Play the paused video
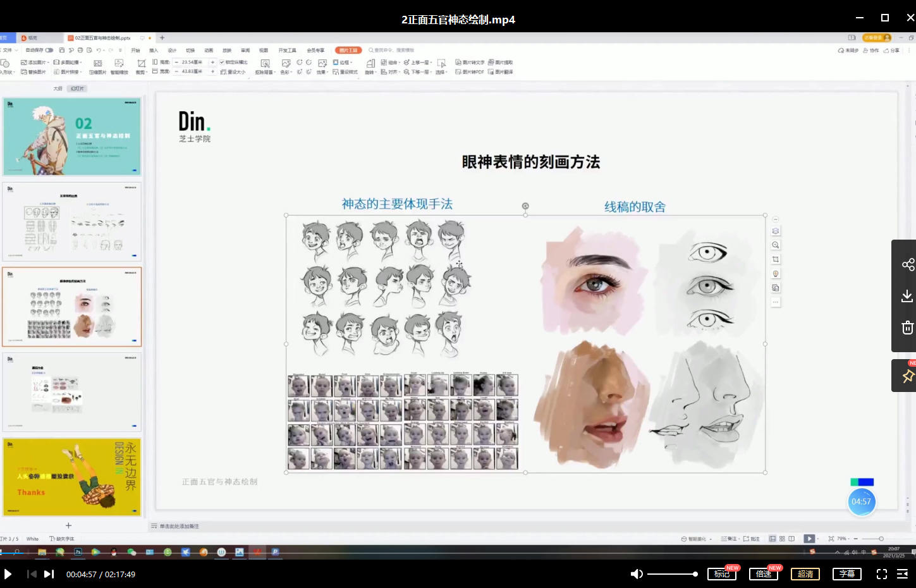Image resolution: width=916 pixels, height=588 pixels. tap(8, 574)
